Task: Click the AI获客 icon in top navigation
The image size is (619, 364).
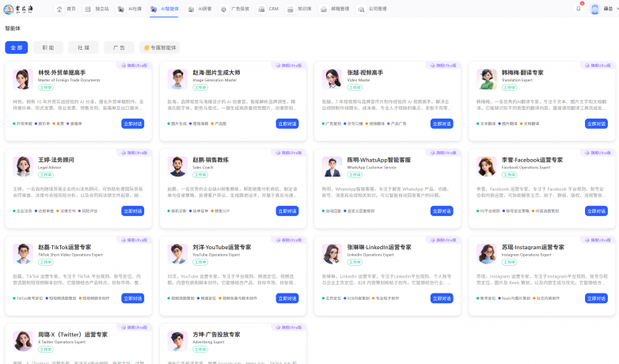Action: 191,9
